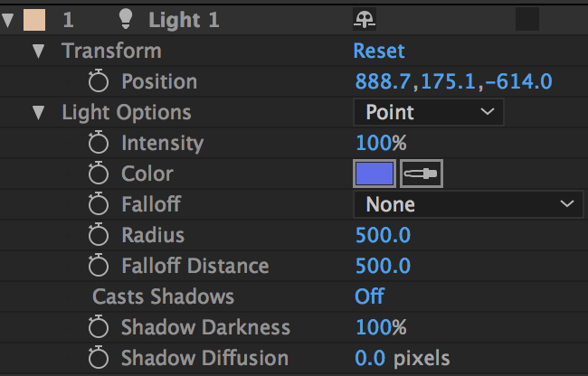Select the Shadow Darkness property label

[205, 327]
